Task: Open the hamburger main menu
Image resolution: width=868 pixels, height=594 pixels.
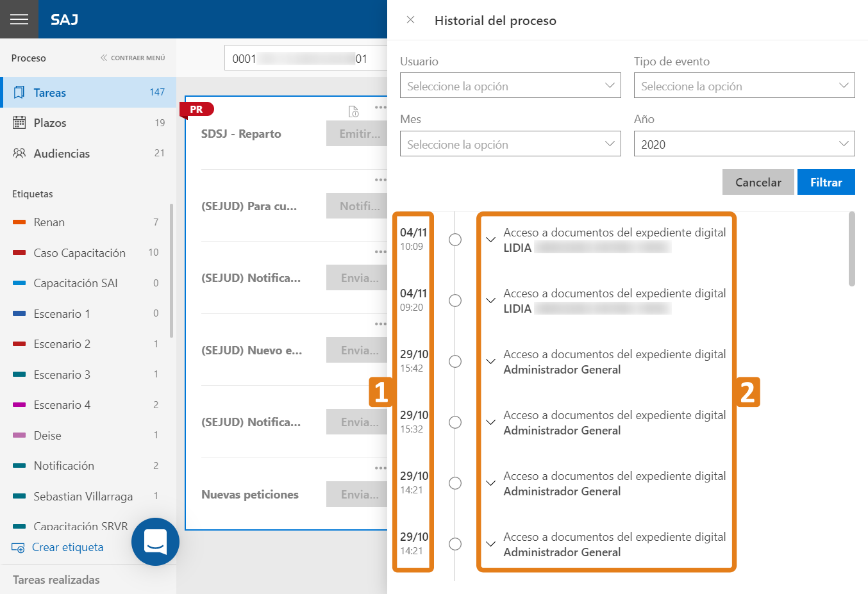Action: coord(19,19)
